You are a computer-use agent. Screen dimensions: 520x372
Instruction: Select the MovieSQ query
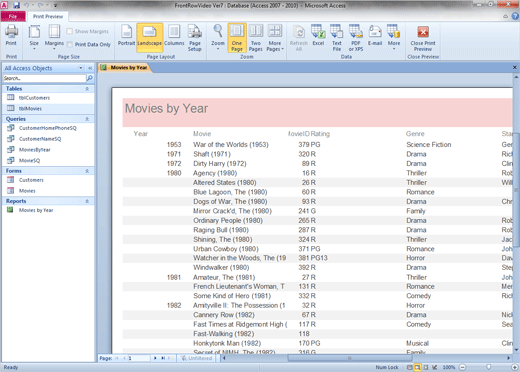(x=48, y=161)
